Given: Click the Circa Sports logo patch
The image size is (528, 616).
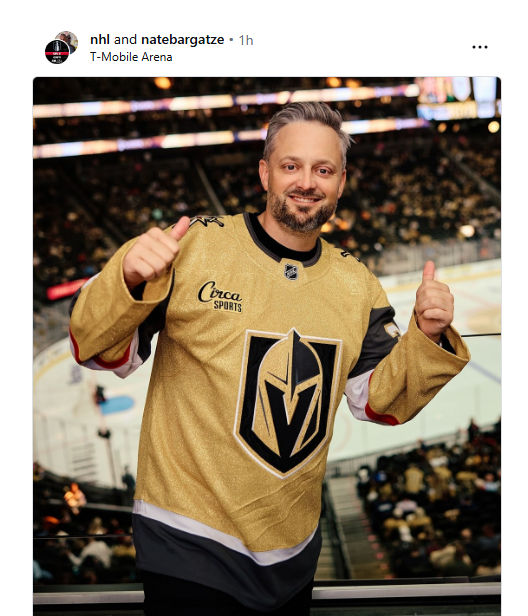Looking at the screenshot, I should click(220, 297).
